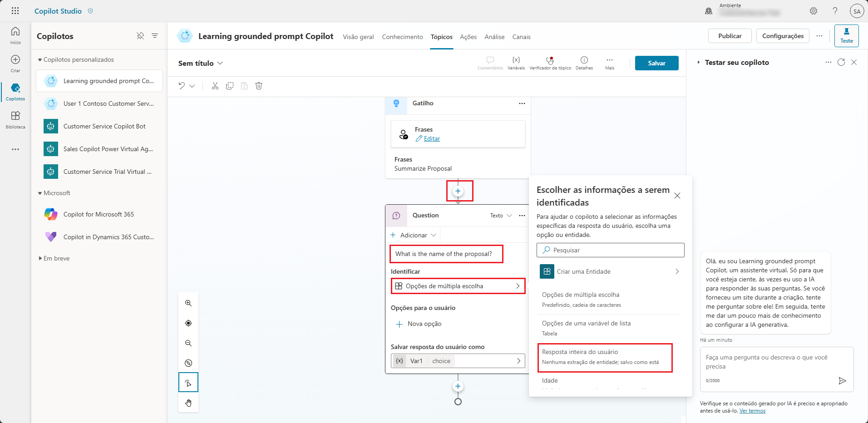Zoom out on the canvas
This screenshot has height=423, width=868.
[188, 343]
